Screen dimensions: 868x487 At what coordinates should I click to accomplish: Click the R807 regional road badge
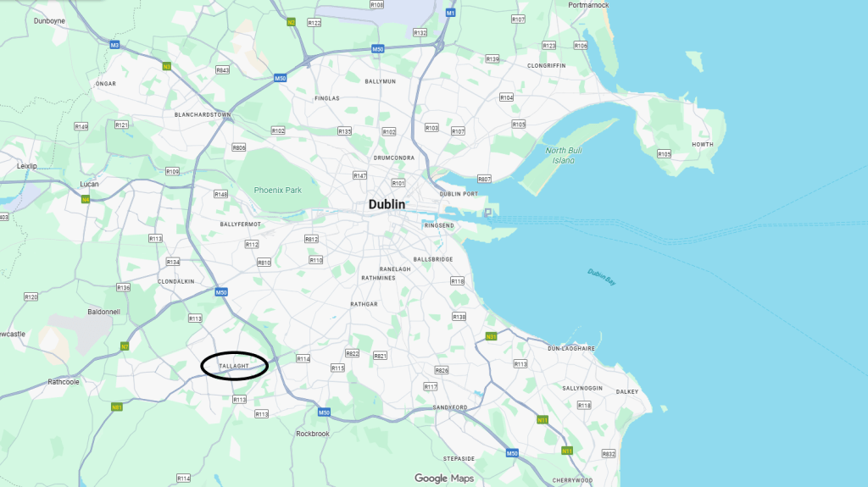point(484,180)
